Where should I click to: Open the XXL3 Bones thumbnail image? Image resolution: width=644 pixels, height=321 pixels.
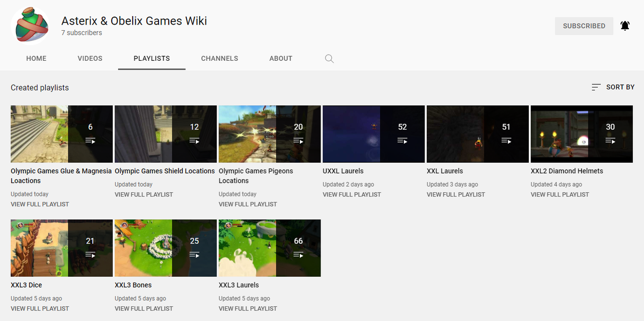[x=166, y=248]
